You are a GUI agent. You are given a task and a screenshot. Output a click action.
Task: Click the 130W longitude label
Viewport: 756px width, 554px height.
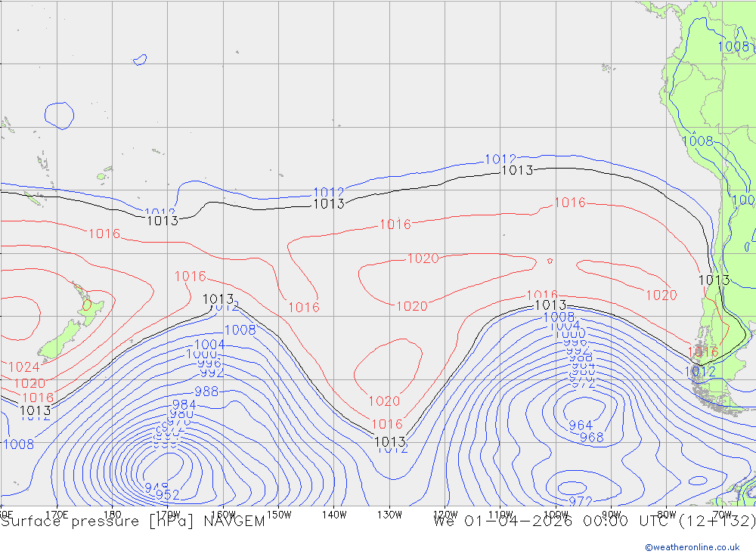(389, 515)
